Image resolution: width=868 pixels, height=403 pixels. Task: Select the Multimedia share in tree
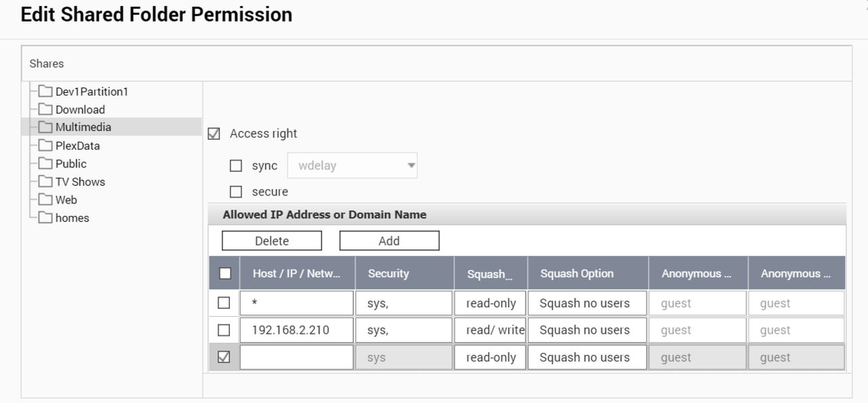click(83, 127)
